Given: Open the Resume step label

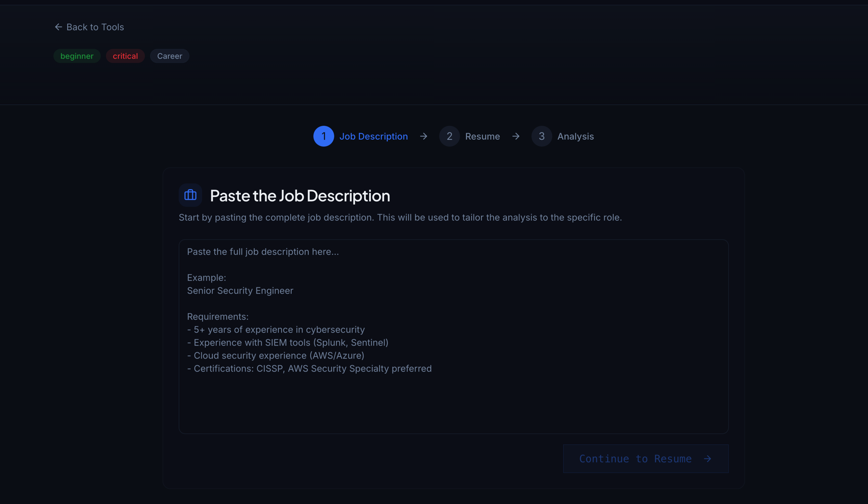Looking at the screenshot, I should pyautogui.click(x=483, y=136).
